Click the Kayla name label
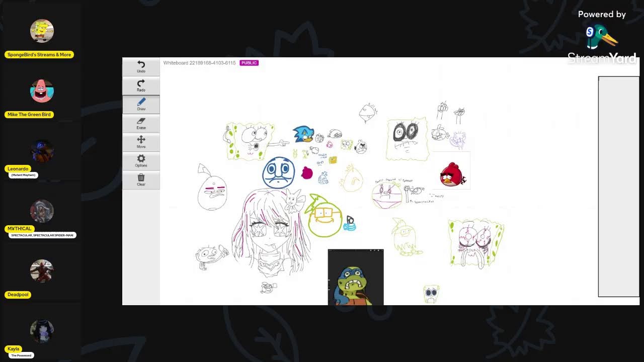The width and height of the screenshot is (644, 362). [13, 348]
